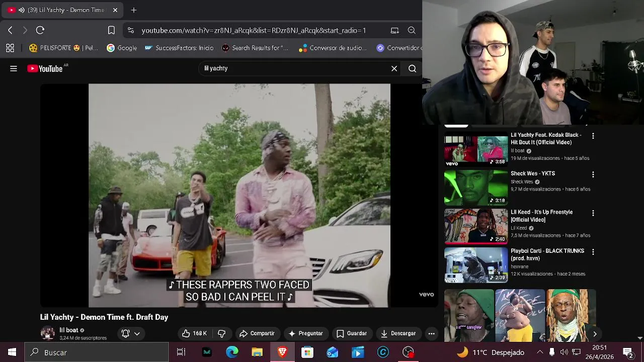
Task: Click the Compartir share button
Action: click(x=257, y=333)
